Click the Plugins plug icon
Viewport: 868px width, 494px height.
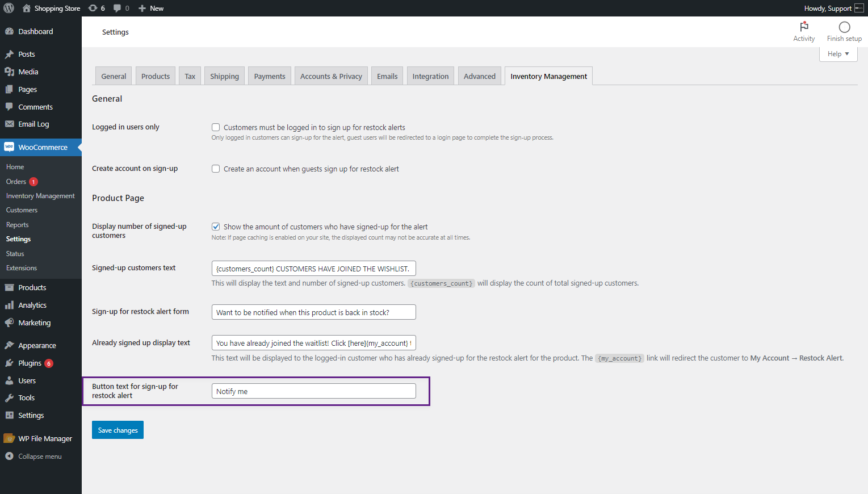click(9, 363)
